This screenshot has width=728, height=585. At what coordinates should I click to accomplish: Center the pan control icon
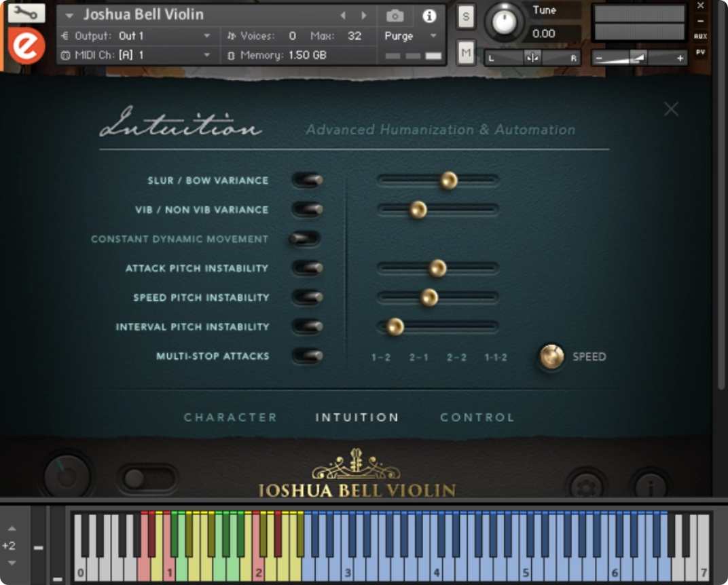click(x=532, y=58)
